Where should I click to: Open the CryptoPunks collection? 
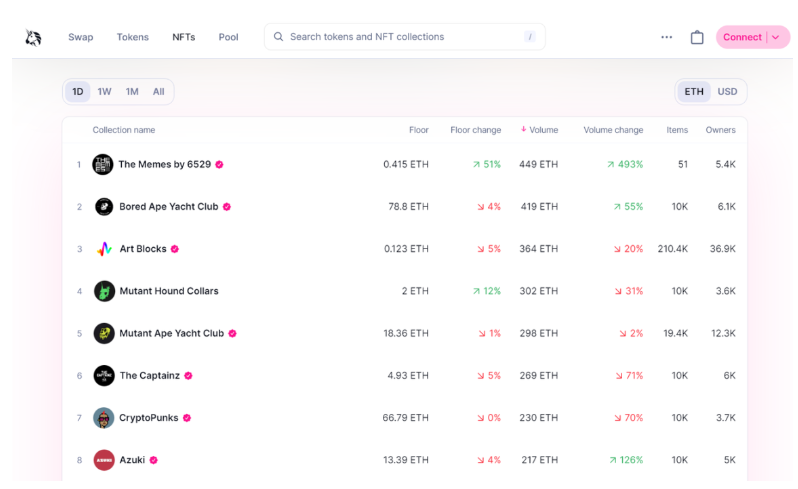[149, 418]
